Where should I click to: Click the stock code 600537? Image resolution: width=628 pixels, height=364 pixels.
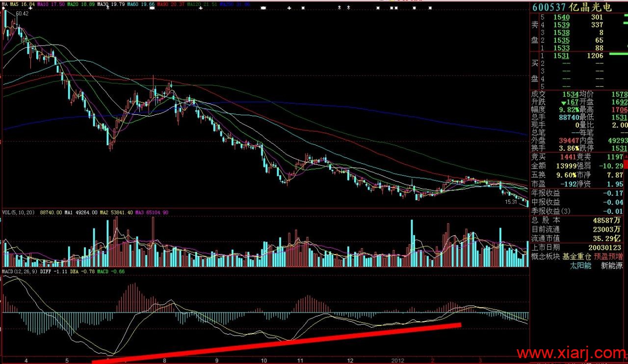click(x=549, y=7)
